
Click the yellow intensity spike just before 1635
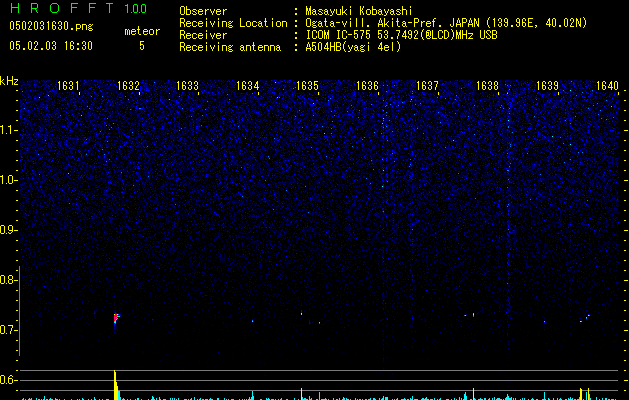301,394
